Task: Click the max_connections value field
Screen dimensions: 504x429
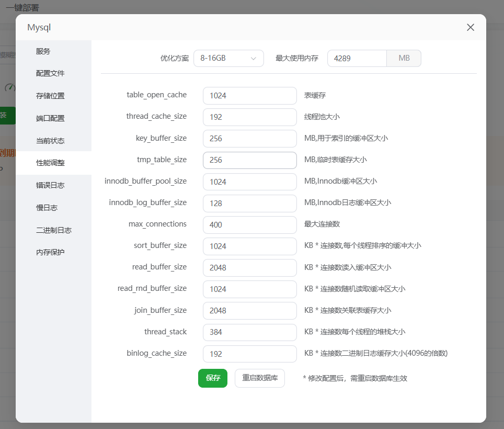Action: pyautogui.click(x=249, y=225)
